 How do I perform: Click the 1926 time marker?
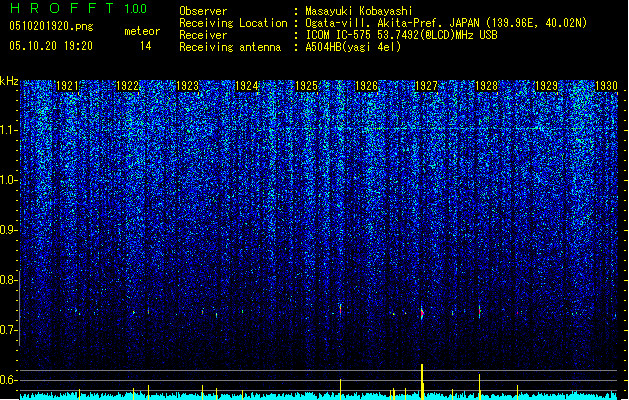[366, 86]
